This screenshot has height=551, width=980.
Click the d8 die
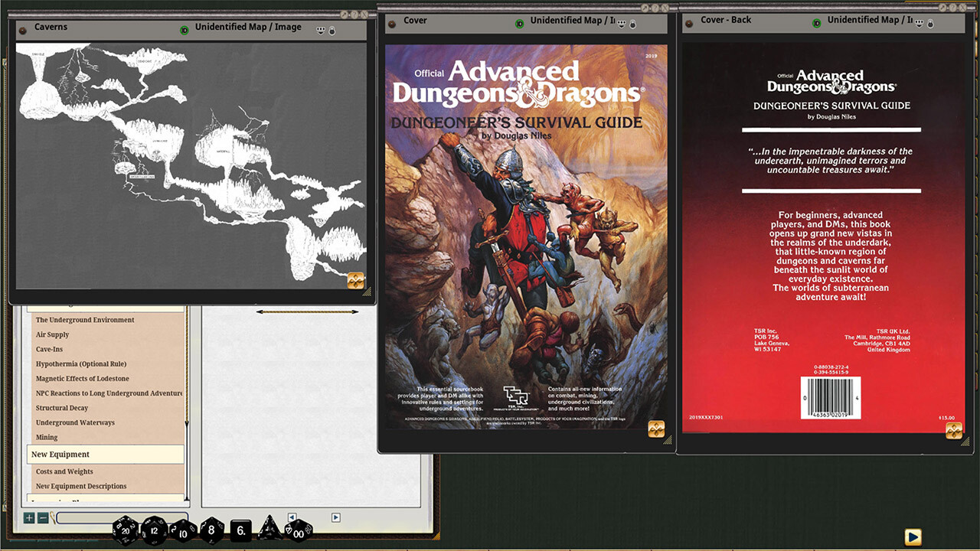tap(212, 530)
